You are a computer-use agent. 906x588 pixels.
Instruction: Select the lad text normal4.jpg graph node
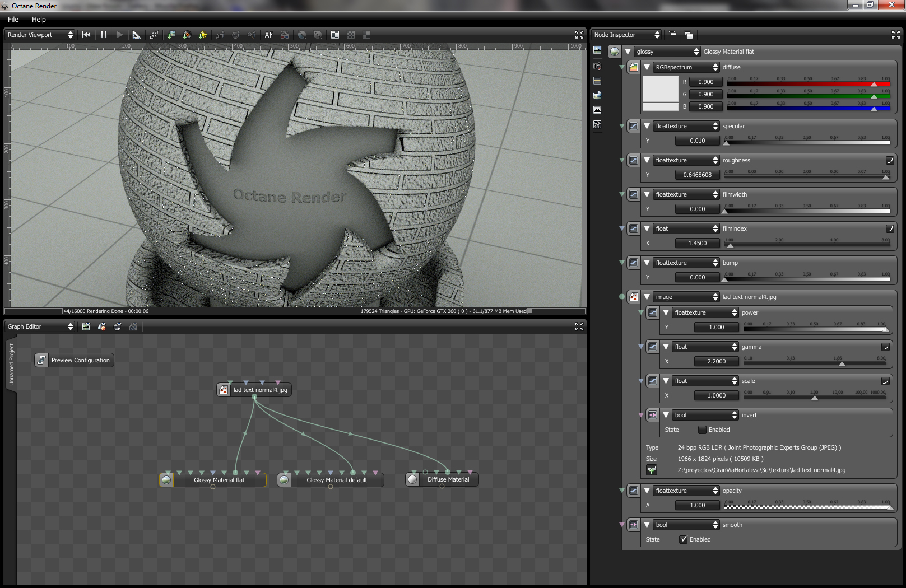point(254,390)
